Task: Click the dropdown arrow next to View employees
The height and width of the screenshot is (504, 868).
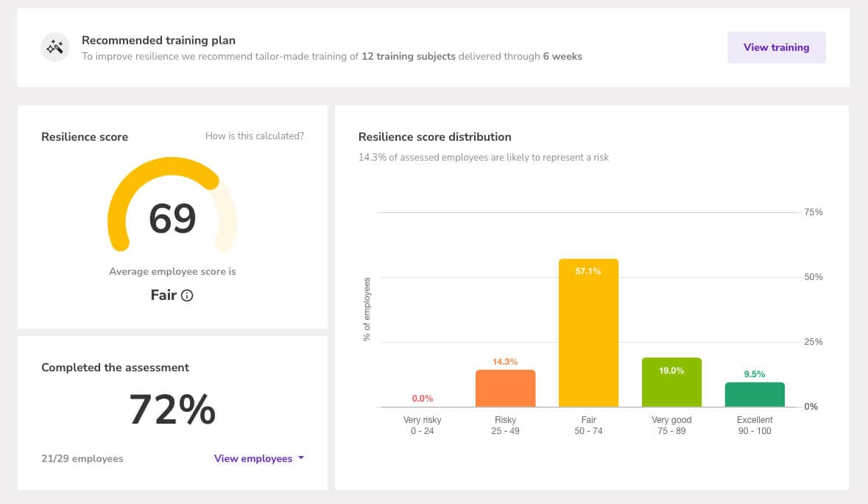Action: 300,458
